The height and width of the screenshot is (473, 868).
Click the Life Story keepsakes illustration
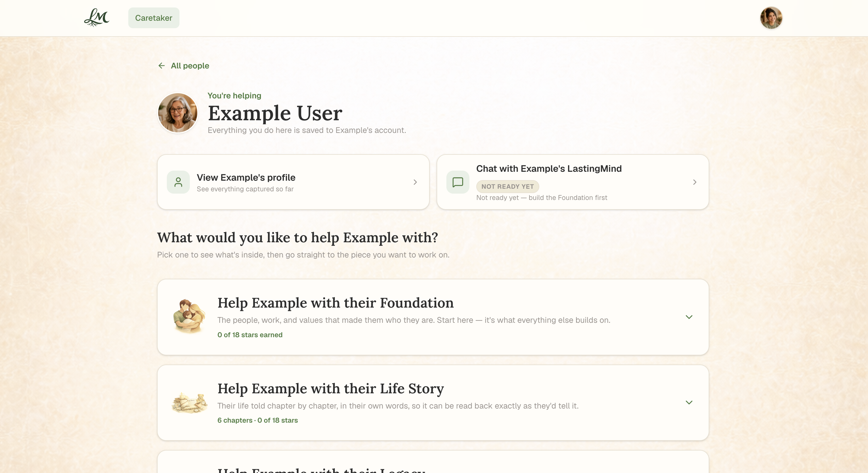click(189, 403)
